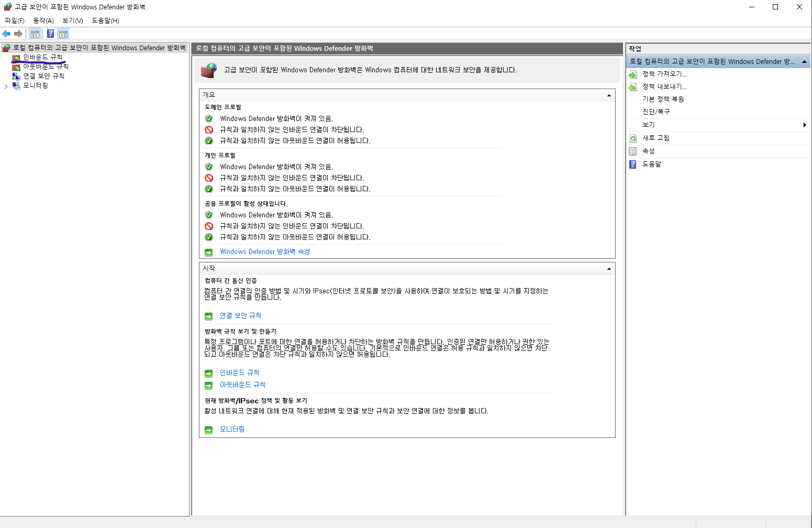Image resolution: width=812 pixels, height=528 pixels.
Task: Click green arrow icon beside 연결 보안 규칙 link
Action: click(209, 316)
